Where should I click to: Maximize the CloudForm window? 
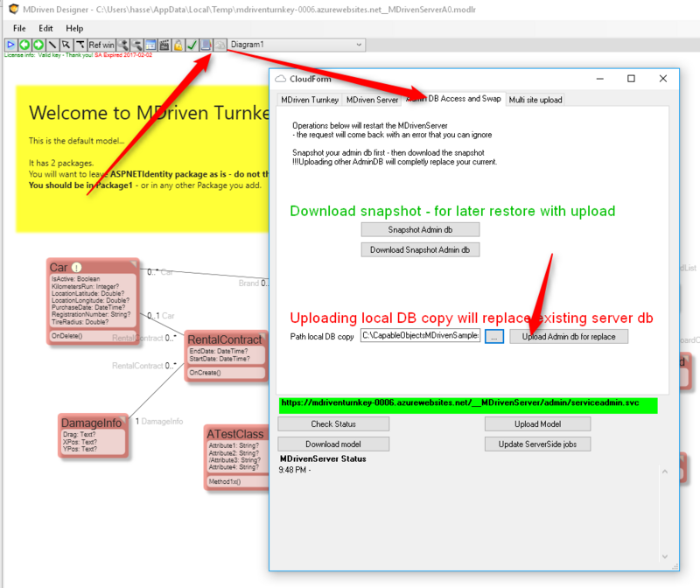coord(631,79)
